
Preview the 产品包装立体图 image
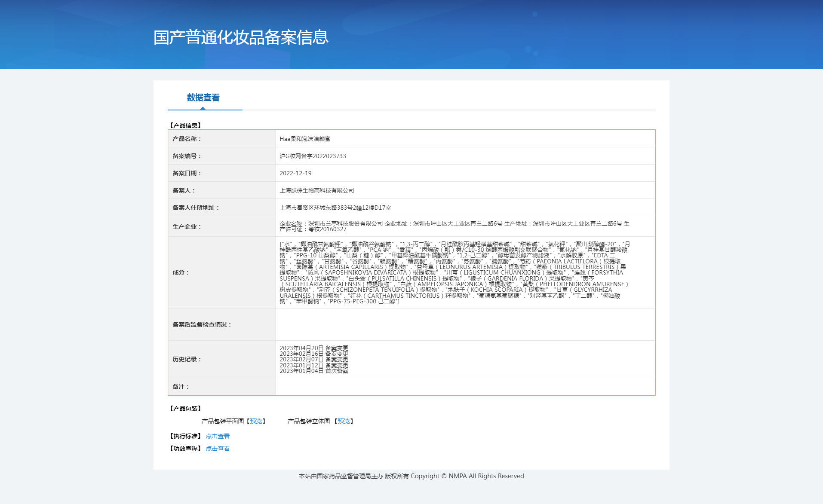(x=344, y=421)
